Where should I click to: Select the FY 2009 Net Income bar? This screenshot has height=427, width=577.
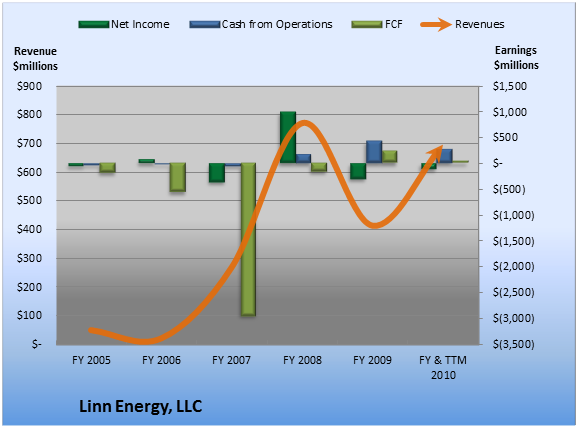[x=358, y=171]
